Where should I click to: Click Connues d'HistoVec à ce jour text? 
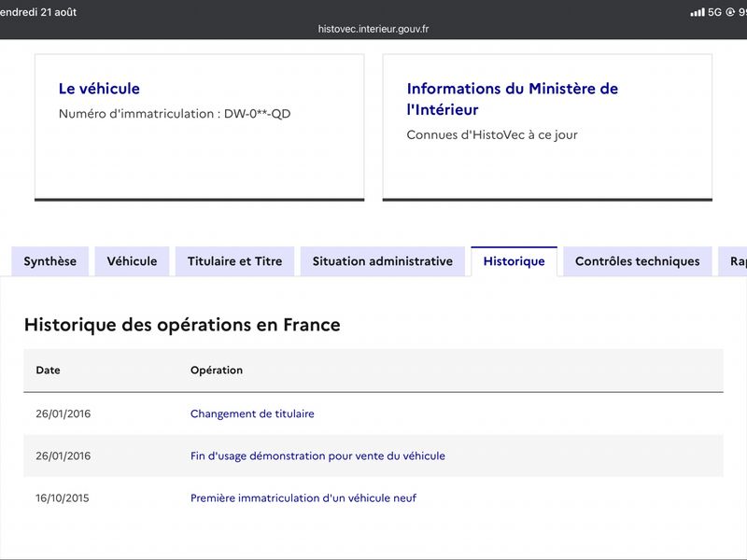pyautogui.click(x=492, y=134)
